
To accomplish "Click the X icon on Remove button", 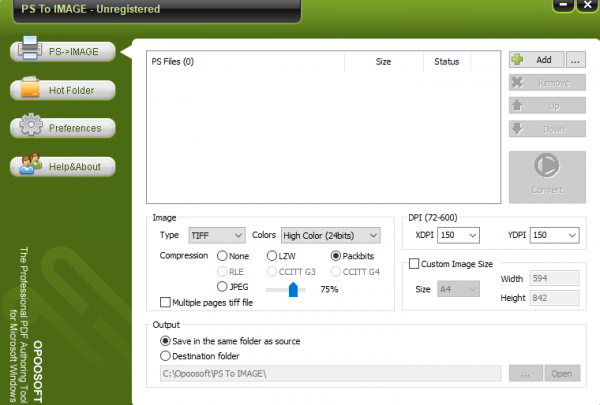I will pos(517,82).
